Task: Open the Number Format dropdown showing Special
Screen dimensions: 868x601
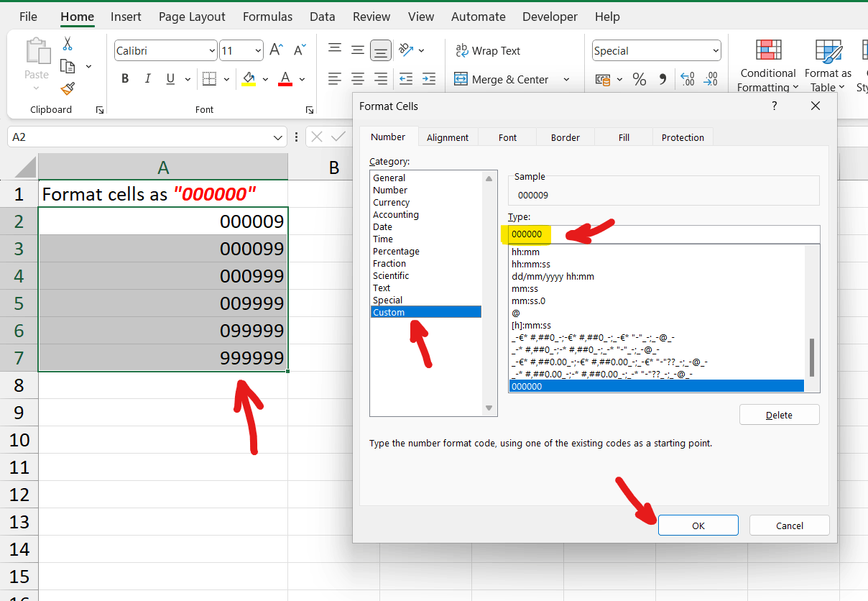Action: pos(716,51)
